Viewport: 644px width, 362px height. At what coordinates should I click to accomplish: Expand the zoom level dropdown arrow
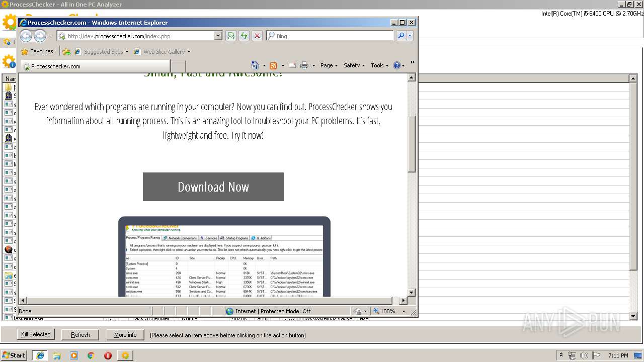tap(404, 311)
